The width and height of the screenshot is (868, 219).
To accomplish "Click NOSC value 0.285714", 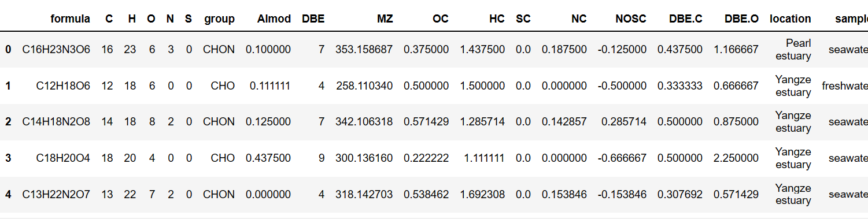I will [x=624, y=122].
